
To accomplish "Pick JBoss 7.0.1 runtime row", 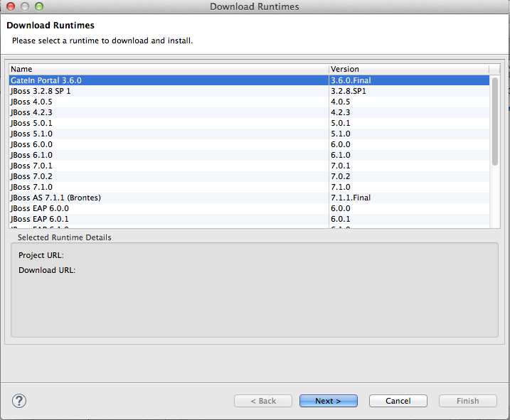I will point(249,166).
